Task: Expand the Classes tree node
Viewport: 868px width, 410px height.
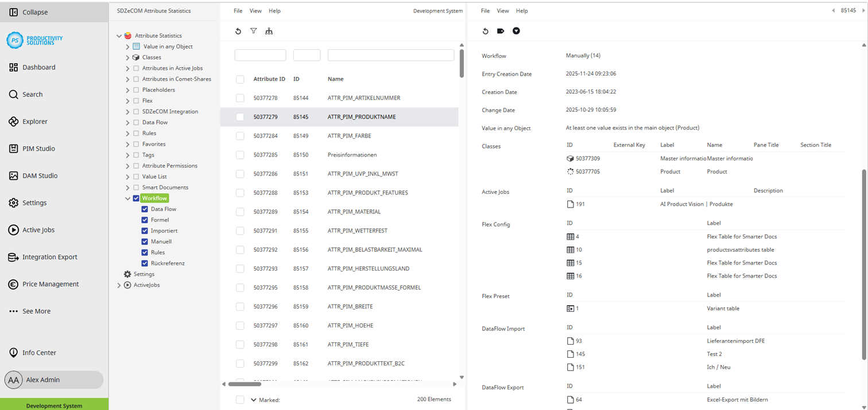Action: click(128, 57)
